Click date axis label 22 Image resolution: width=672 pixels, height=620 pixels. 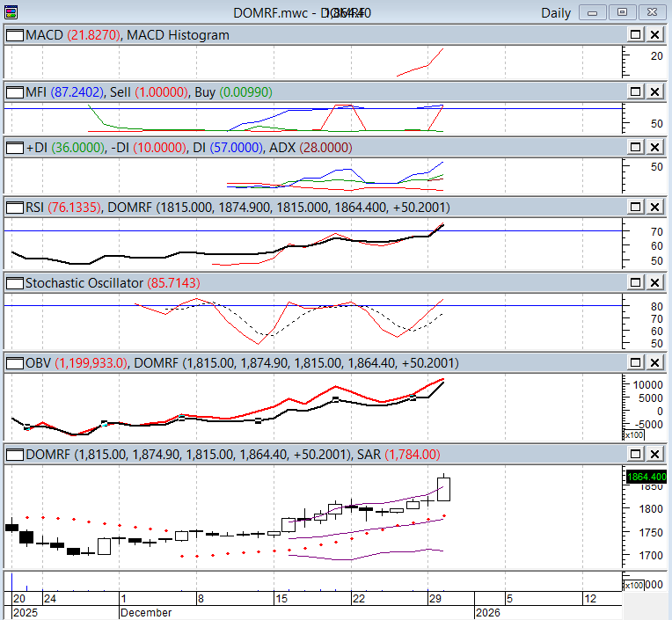(x=358, y=599)
